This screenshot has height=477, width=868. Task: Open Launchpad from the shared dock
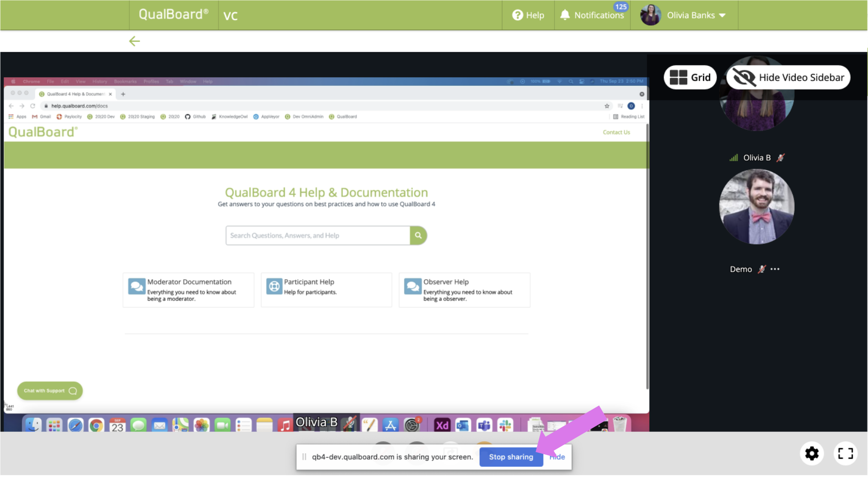[54, 424]
